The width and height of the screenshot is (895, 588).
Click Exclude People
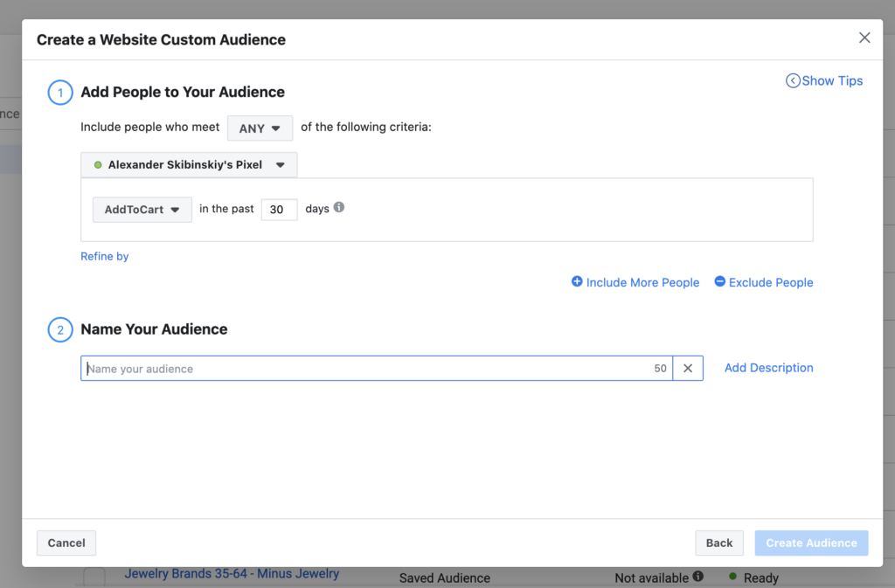point(764,282)
